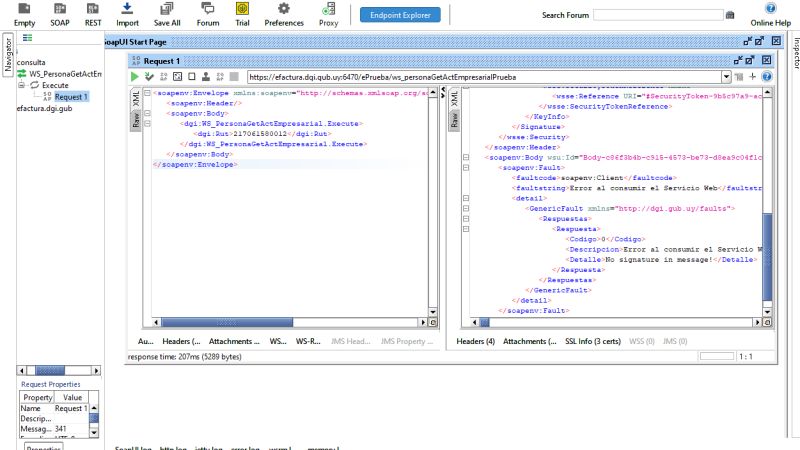This screenshot has width=800, height=450.
Task: Open the Au... tab under request
Action: 145,341
